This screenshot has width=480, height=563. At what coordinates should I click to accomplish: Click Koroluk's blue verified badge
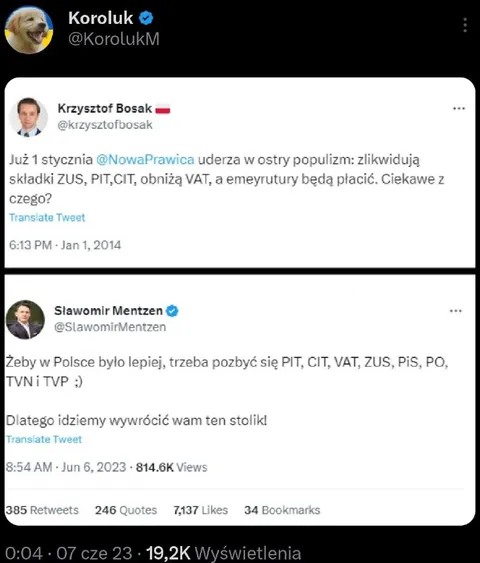tap(146, 18)
